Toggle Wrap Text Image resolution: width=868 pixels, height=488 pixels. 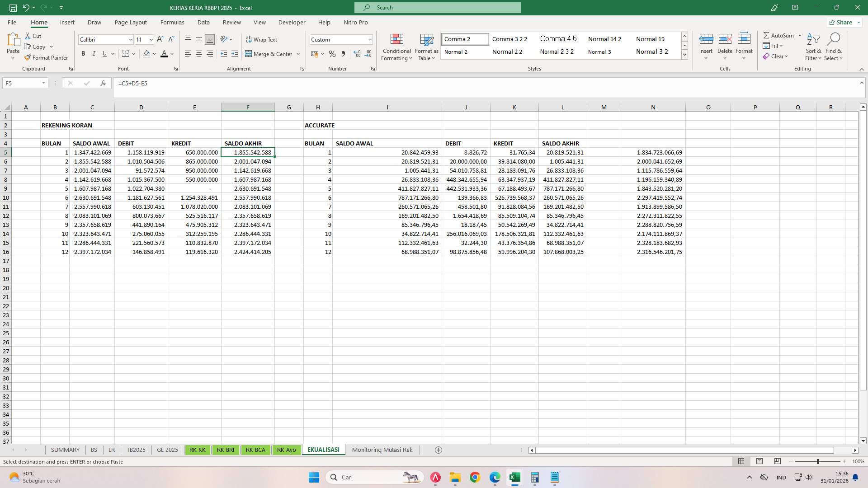pos(262,39)
